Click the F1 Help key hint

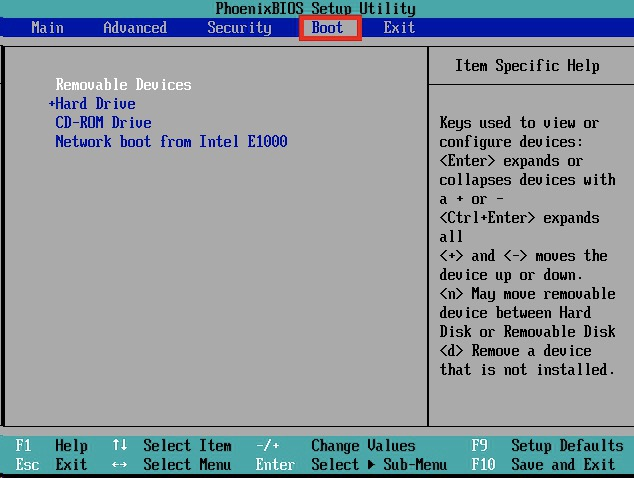point(51,445)
